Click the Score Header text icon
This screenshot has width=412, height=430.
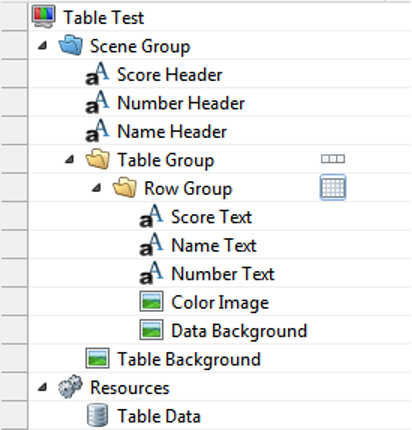tap(97, 74)
